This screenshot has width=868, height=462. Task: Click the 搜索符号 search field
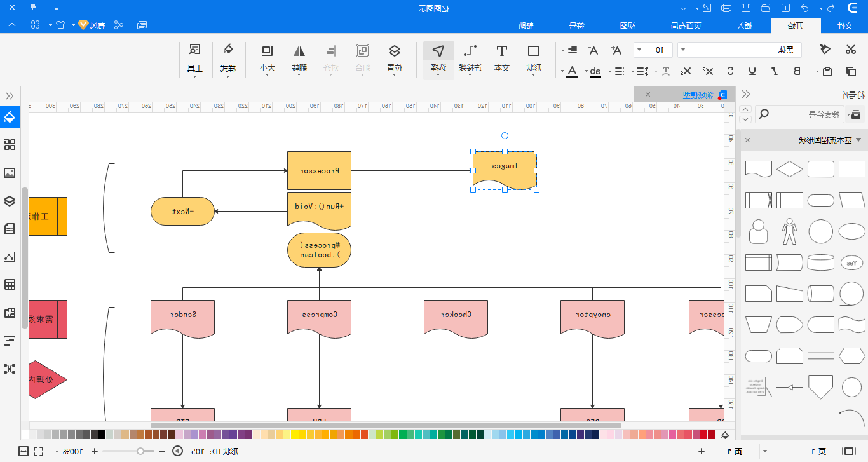click(799, 114)
